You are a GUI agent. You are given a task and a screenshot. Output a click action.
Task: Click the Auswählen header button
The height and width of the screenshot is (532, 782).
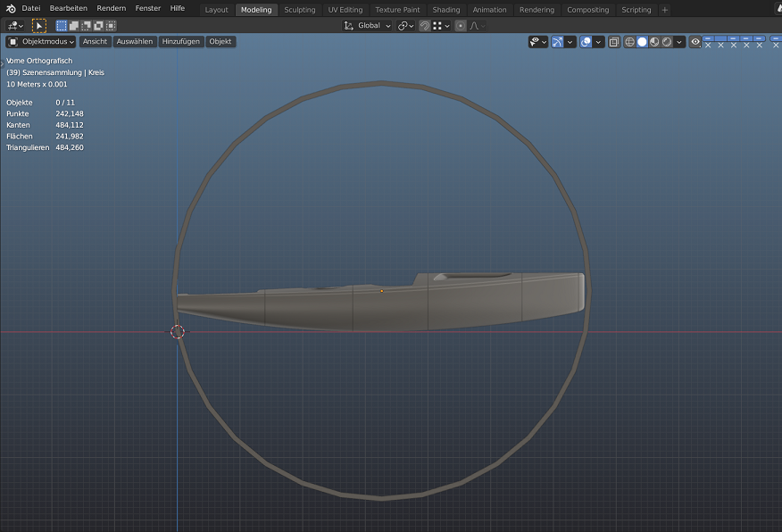point(135,42)
